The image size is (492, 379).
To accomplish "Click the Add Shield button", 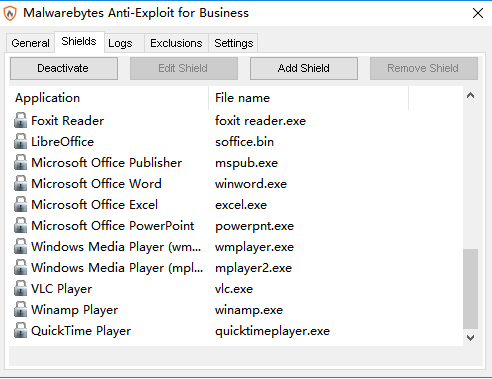I will tap(304, 68).
